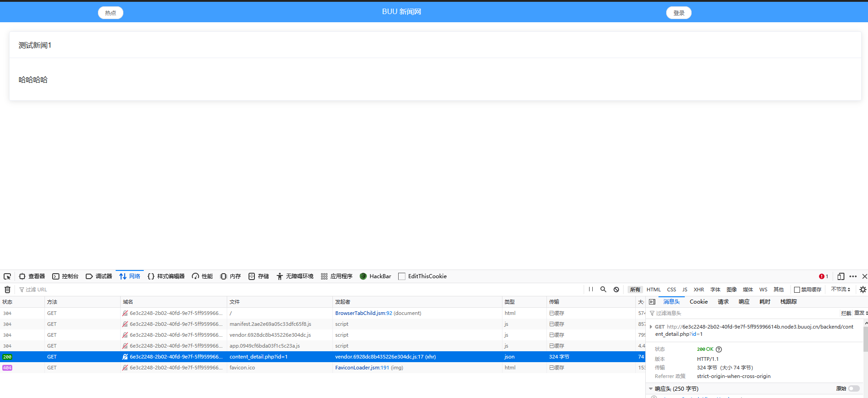Click the insecure-connection icon of the 404 request
Screen dimensions: 868x398
125,368
